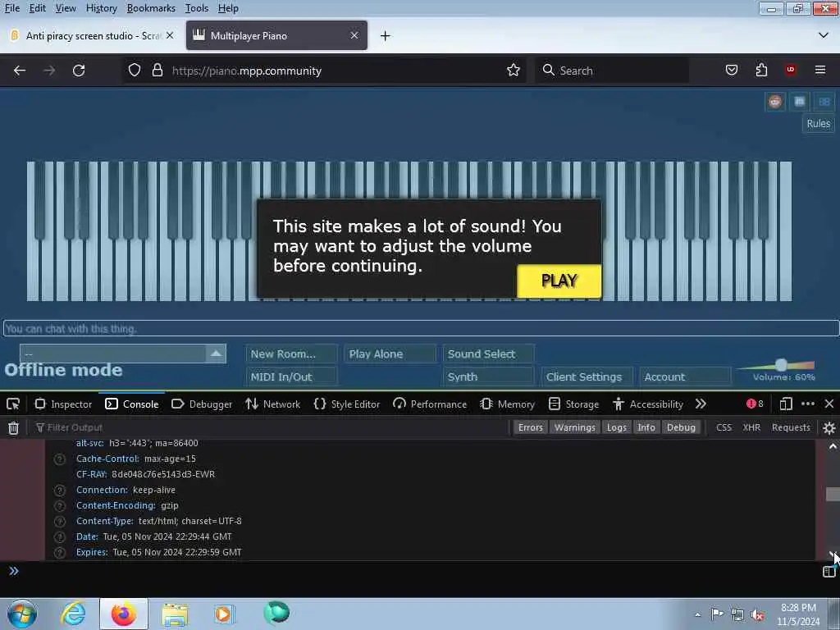
Task: Activate the devtools element picker
Action: tap(13, 404)
